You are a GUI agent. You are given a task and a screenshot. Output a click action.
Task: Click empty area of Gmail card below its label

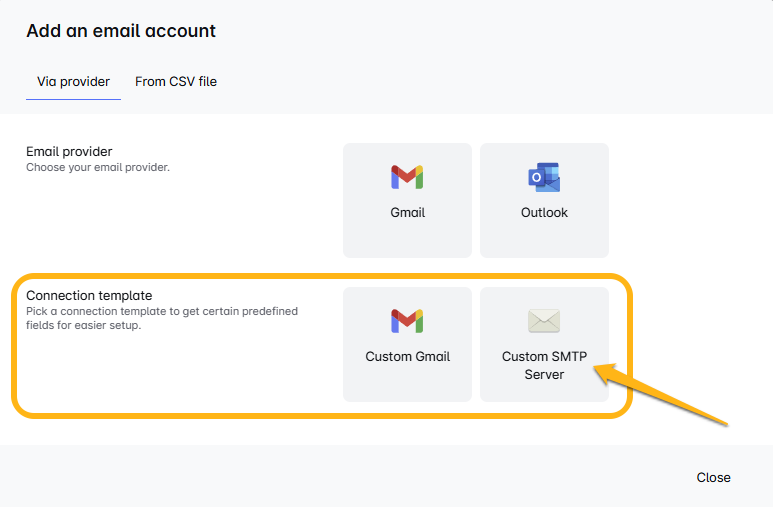407,239
